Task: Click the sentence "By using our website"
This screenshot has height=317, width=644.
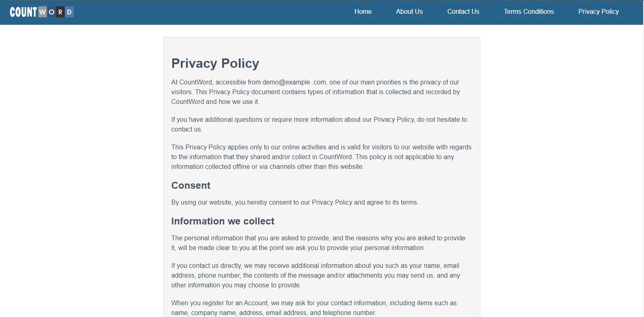Action: [295, 202]
